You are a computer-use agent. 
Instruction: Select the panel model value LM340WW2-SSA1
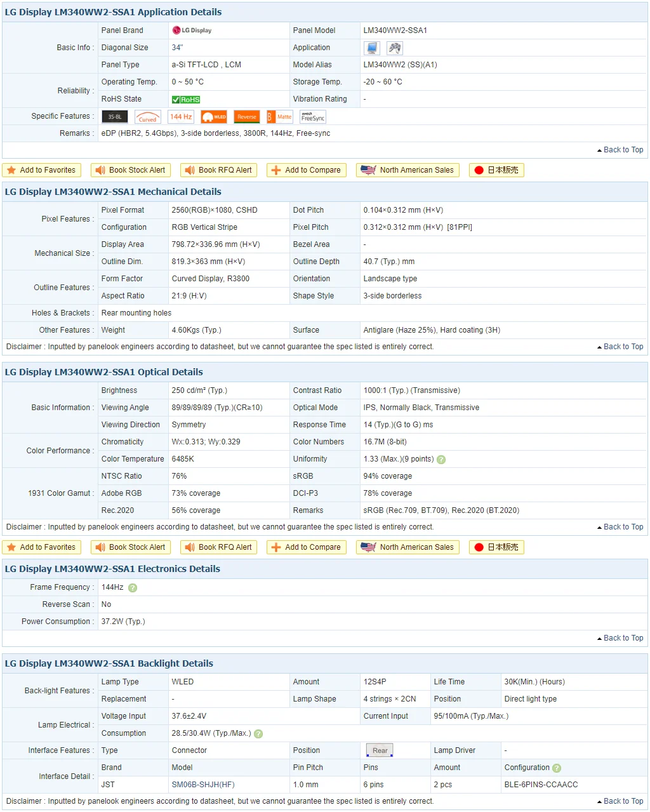[x=395, y=30]
